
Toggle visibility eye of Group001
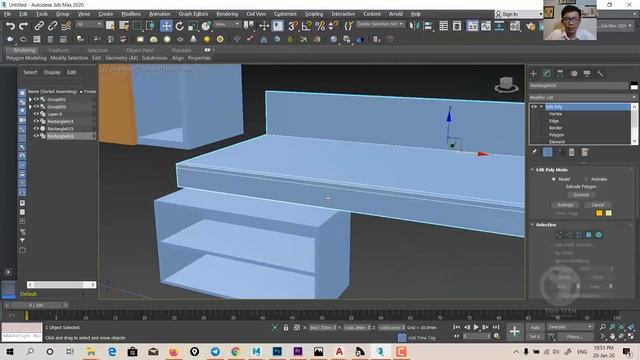36,99
